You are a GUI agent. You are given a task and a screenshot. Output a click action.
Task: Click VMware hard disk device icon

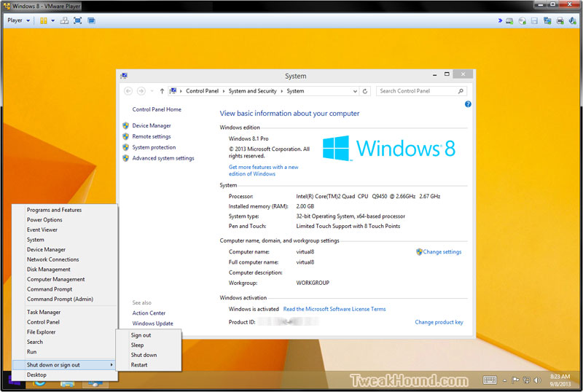[x=509, y=21]
